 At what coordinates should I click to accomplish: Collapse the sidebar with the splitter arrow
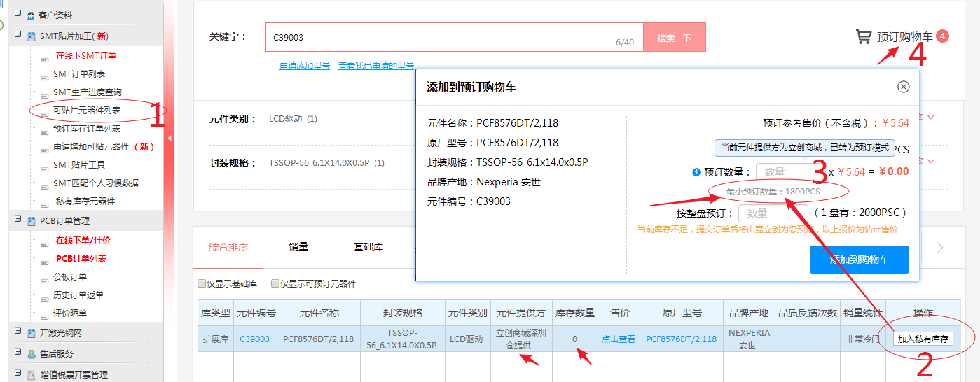click(x=169, y=138)
